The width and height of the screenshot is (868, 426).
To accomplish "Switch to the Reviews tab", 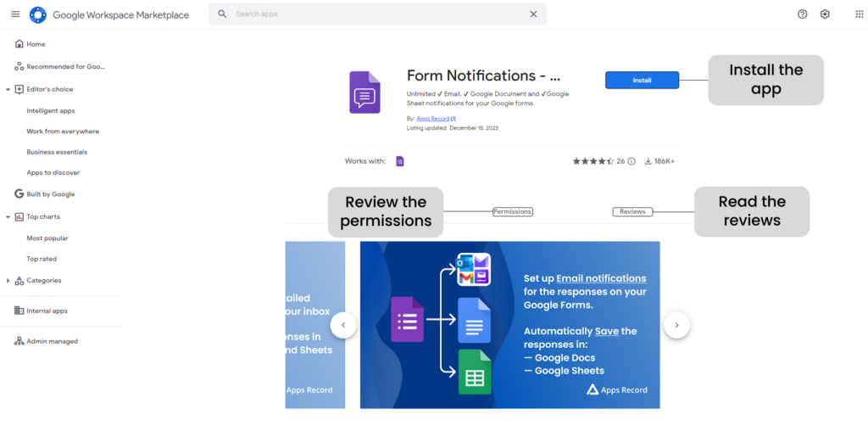I will coord(632,211).
